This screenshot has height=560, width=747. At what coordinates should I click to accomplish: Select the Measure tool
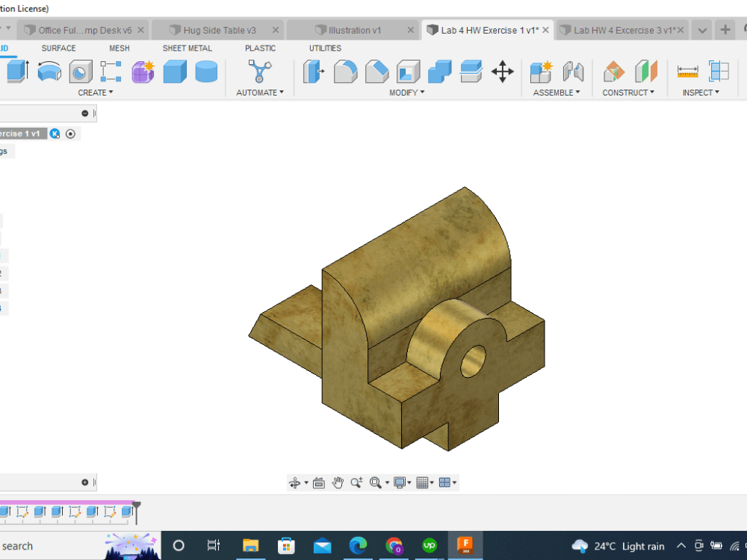click(x=687, y=72)
